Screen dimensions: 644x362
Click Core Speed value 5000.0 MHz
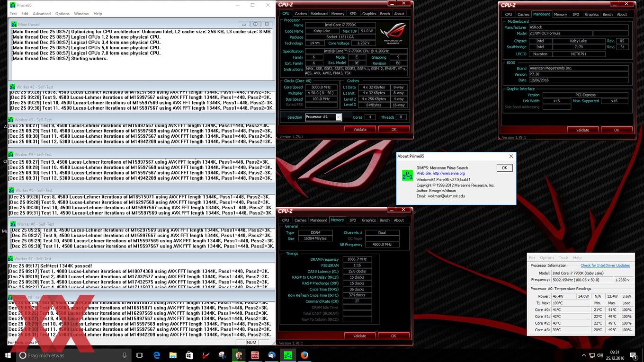321,87
